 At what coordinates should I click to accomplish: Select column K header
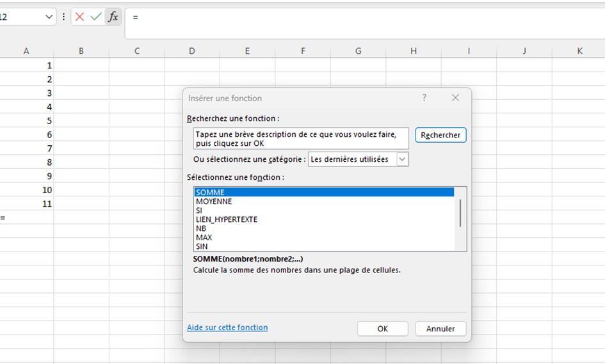tap(579, 51)
